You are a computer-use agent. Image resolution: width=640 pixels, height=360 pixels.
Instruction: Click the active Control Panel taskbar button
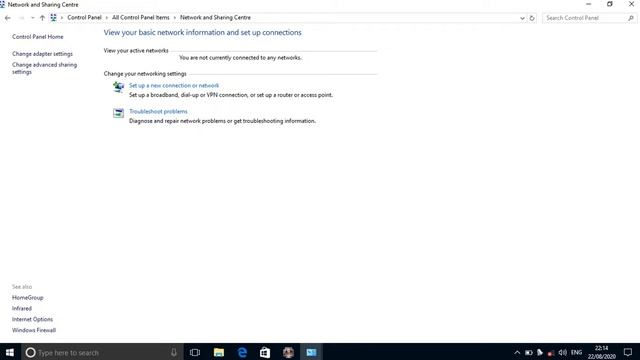pos(311,352)
